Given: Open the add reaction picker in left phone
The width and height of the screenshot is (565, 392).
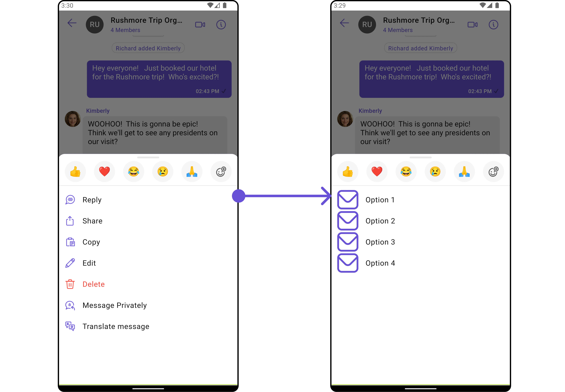Looking at the screenshot, I should [x=221, y=171].
